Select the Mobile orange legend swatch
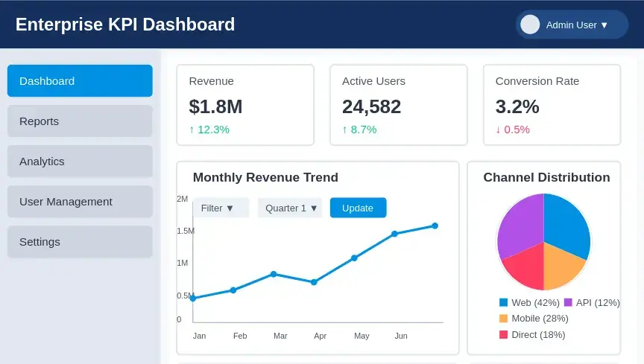The width and height of the screenshot is (644, 364). 504,319
